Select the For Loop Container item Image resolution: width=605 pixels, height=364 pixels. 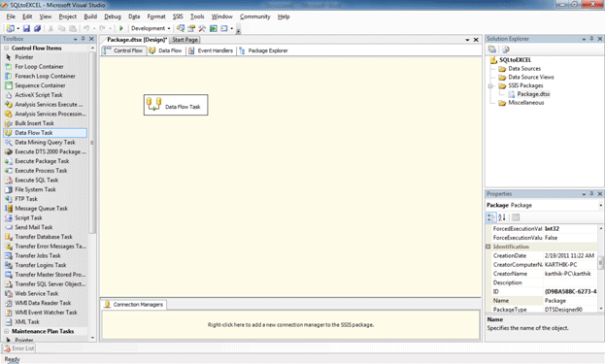point(39,67)
